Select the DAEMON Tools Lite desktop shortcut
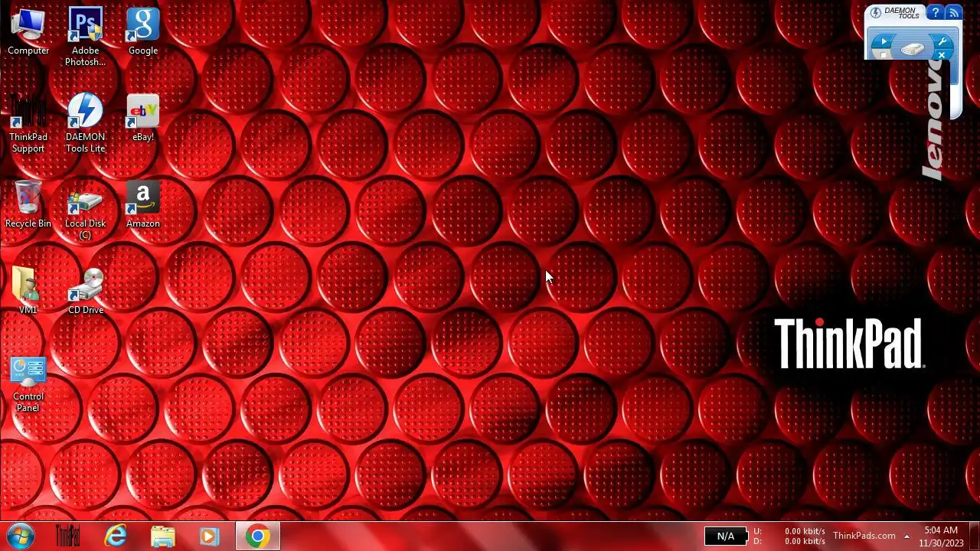The width and height of the screenshot is (980, 551). click(x=85, y=123)
